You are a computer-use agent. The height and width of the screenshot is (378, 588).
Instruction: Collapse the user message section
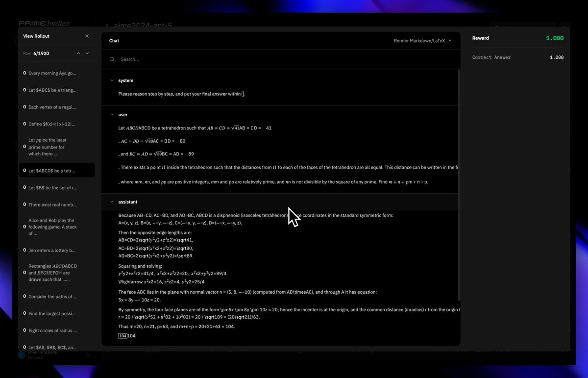tap(112, 115)
